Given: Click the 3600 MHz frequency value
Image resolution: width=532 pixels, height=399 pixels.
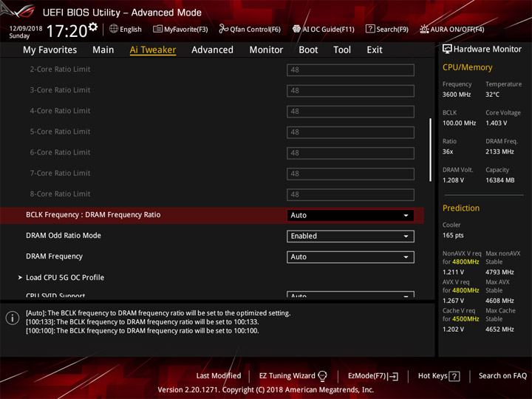Looking at the screenshot, I should 457,95.
